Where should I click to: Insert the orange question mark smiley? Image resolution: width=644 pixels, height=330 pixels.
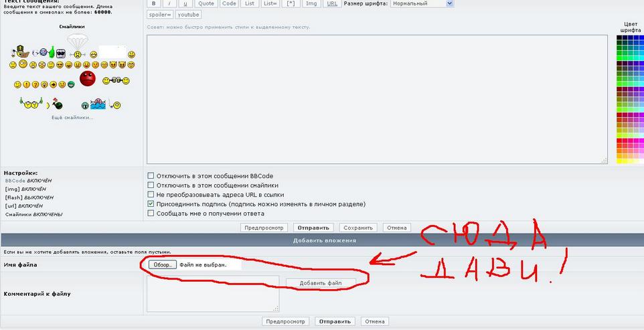point(35,84)
